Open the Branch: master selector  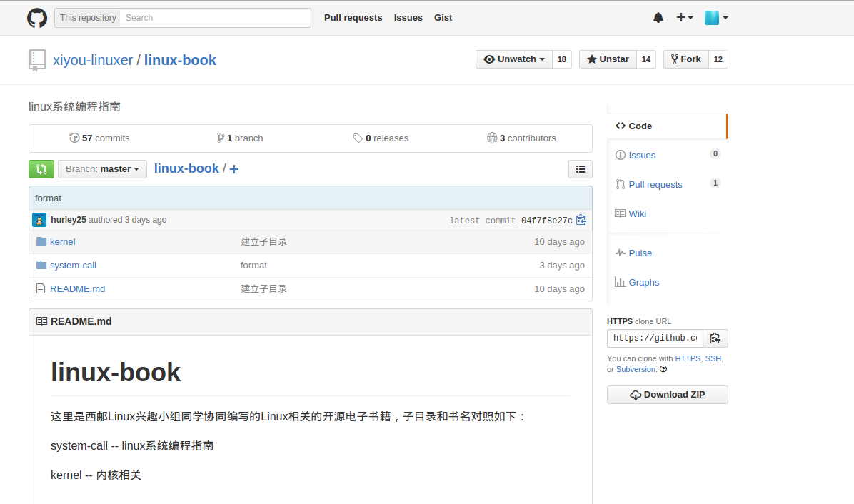(x=102, y=168)
